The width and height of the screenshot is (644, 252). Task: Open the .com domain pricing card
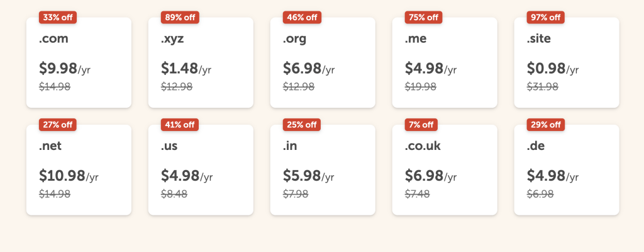point(79,62)
